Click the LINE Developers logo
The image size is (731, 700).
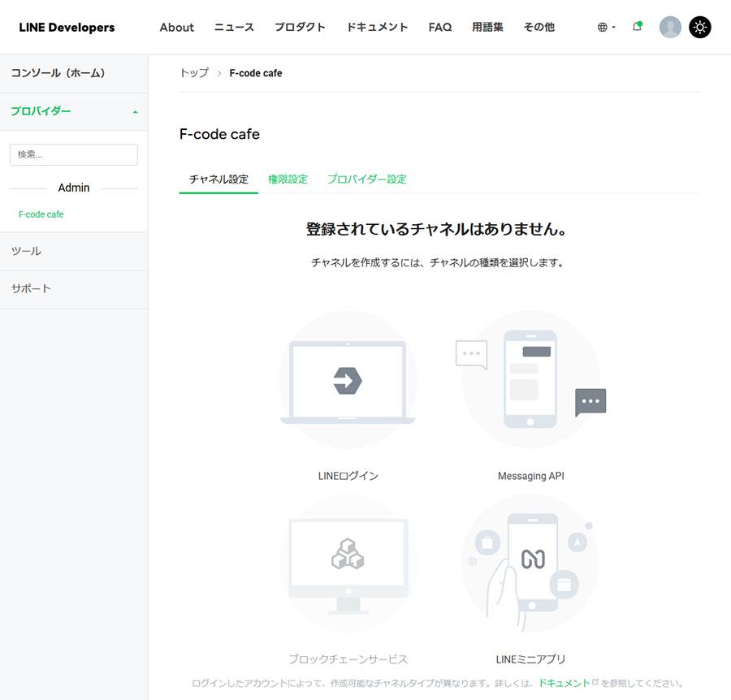click(x=67, y=27)
